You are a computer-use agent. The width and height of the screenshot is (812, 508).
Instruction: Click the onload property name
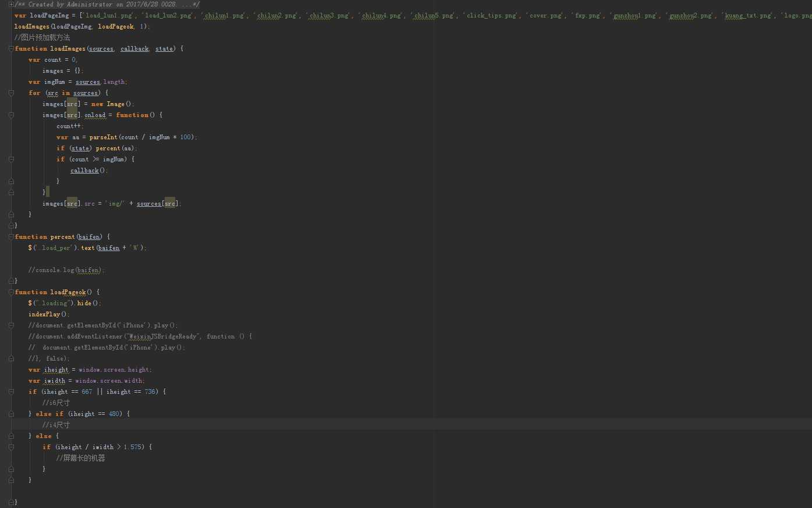(x=95, y=115)
